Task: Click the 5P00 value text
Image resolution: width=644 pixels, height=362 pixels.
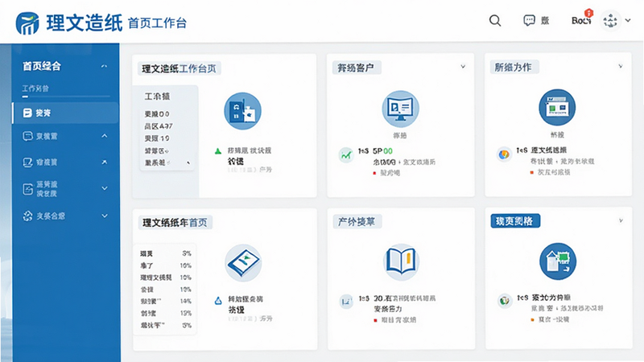Action: tap(382, 151)
